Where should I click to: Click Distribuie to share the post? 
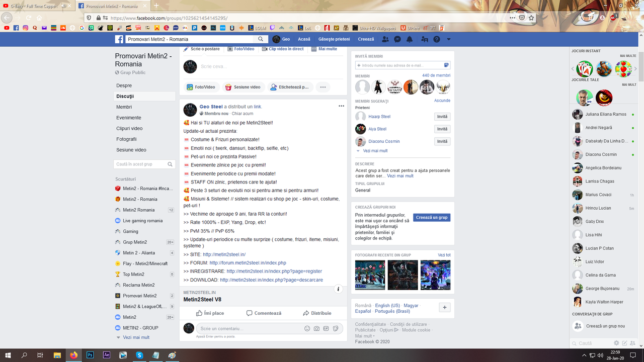(x=317, y=313)
